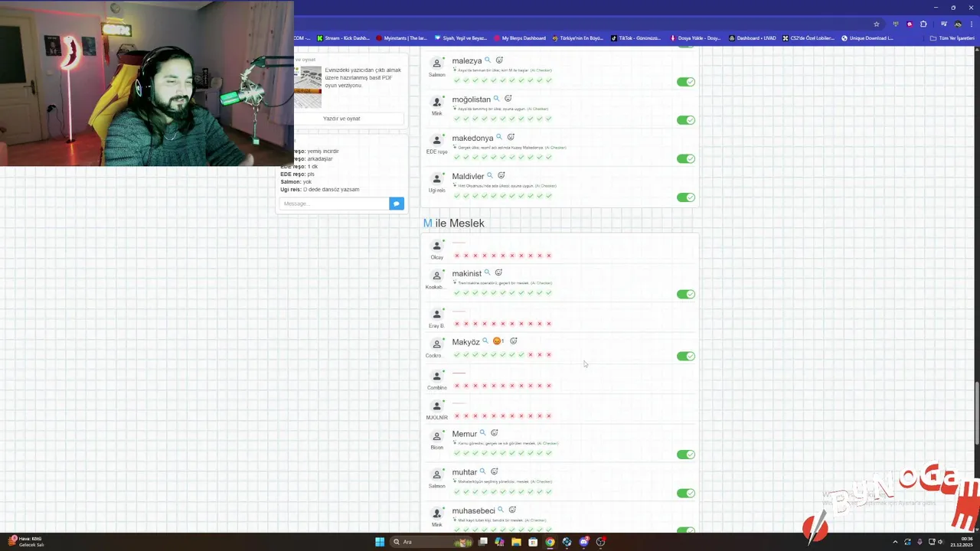
Task: Add emoji reaction to makinist
Action: (498, 272)
